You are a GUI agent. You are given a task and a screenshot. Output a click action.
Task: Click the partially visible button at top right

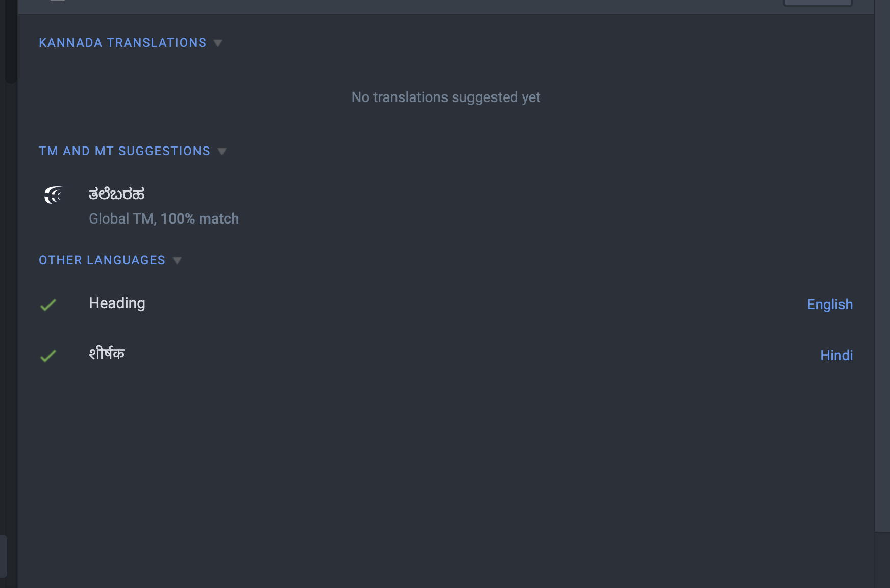(x=818, y=3)
